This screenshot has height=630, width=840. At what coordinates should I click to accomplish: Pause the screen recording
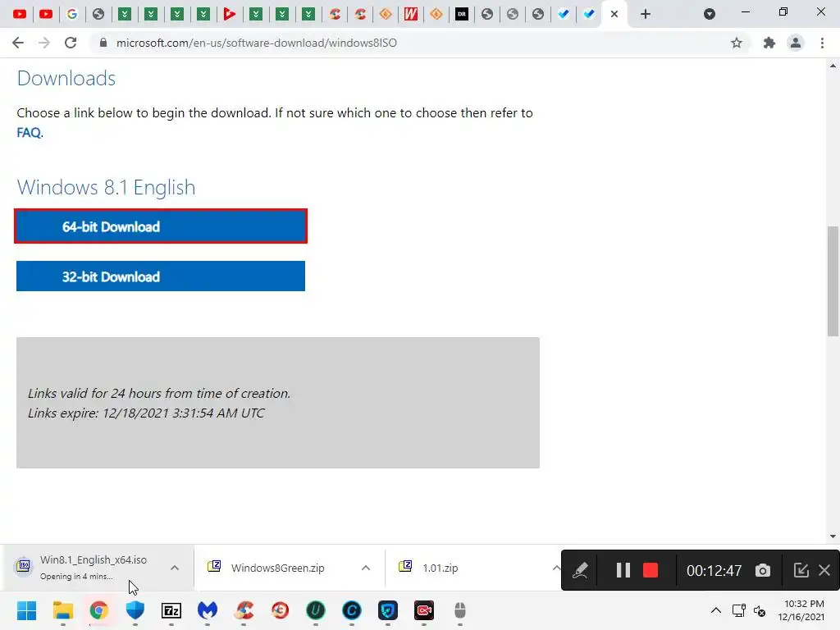tap(623, 570)
